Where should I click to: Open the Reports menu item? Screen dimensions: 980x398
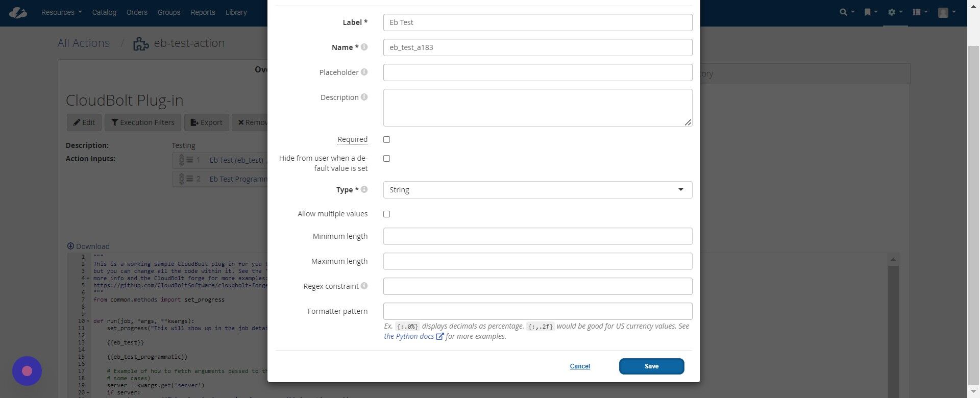[203, 12]
